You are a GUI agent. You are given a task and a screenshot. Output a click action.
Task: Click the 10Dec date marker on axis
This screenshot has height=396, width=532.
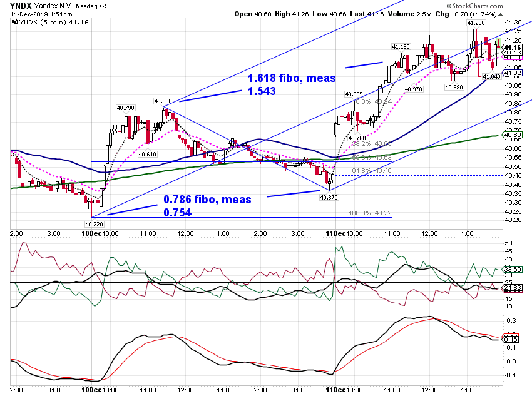tap(91, 233)
